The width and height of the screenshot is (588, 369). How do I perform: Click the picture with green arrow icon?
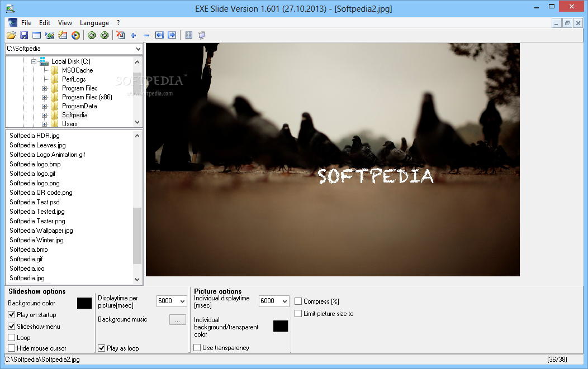point(50,35)
